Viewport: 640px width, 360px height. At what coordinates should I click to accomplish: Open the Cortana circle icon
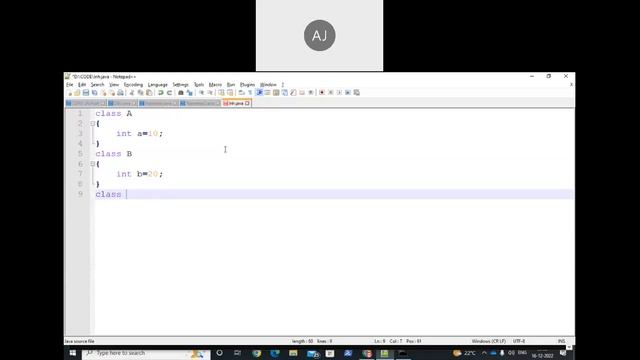[x=219, y=353]
